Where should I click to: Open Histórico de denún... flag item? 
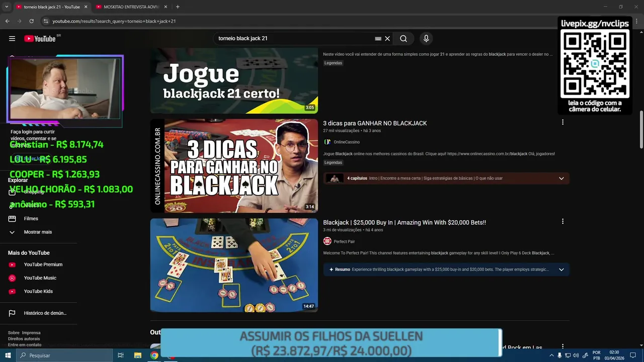pyautogui.click(x=38, y=313)
